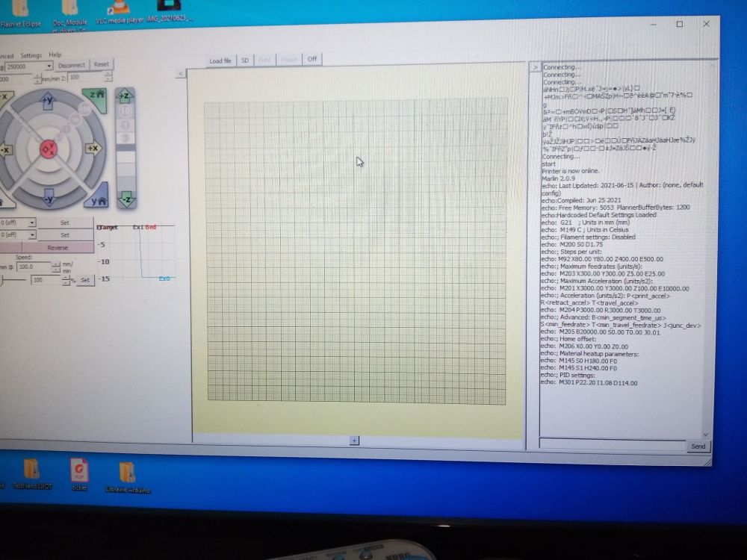The height and width of the screenshot is (560, 747).
Task: Click Set button next to speed percent
Action: point(85,280)
